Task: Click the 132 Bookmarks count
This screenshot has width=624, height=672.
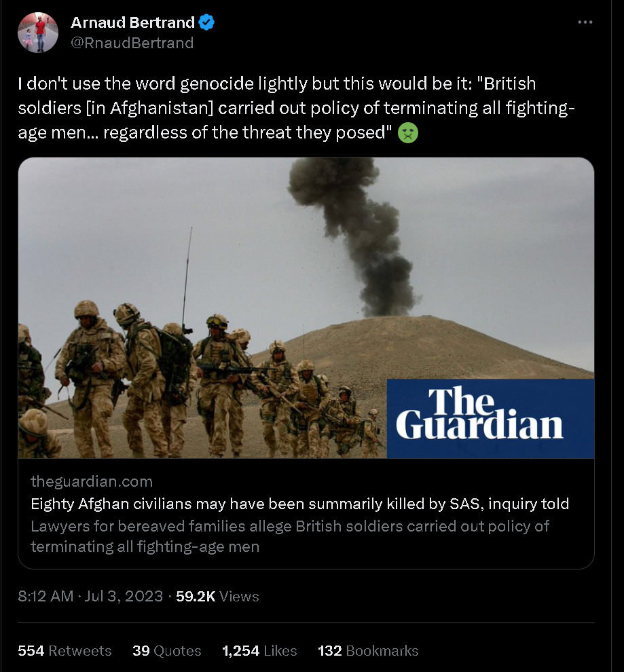Action: [368, 650]
